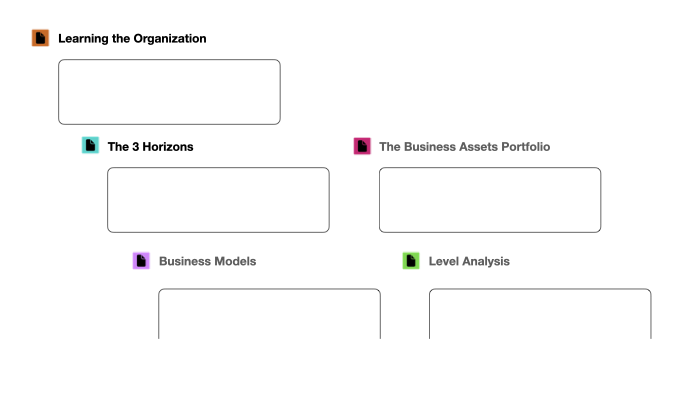Open The Business Assets Portfolio heading
Viewport: 700px width, 400px height.
[x=464, y=146]
